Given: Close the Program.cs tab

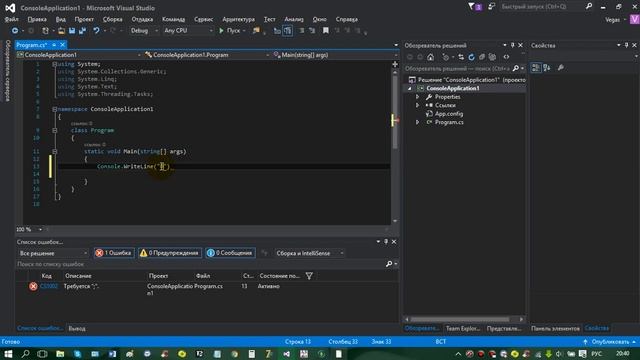Looking at the screenshot, I should pyautogui.click(x=62, y=45).
